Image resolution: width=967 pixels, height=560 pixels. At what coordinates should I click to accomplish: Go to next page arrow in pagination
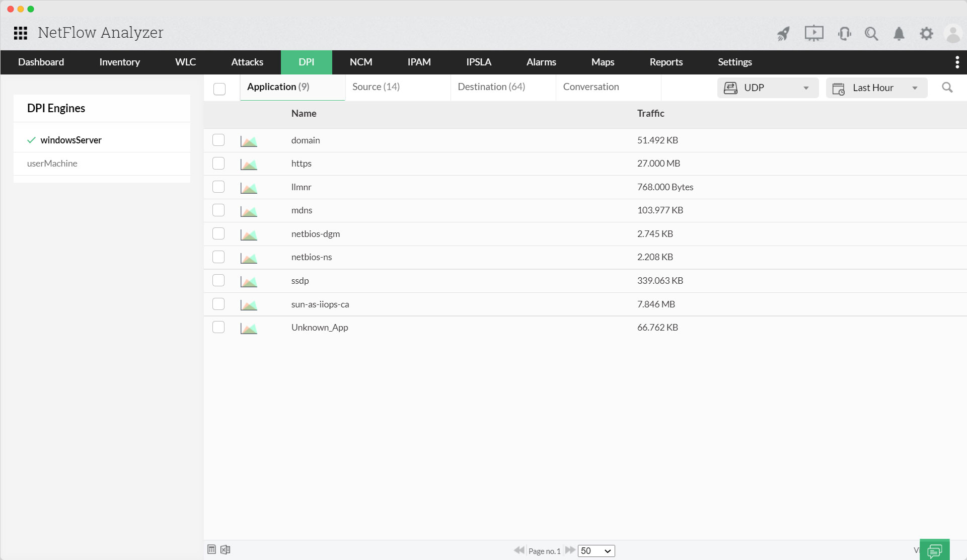(570, 550)
